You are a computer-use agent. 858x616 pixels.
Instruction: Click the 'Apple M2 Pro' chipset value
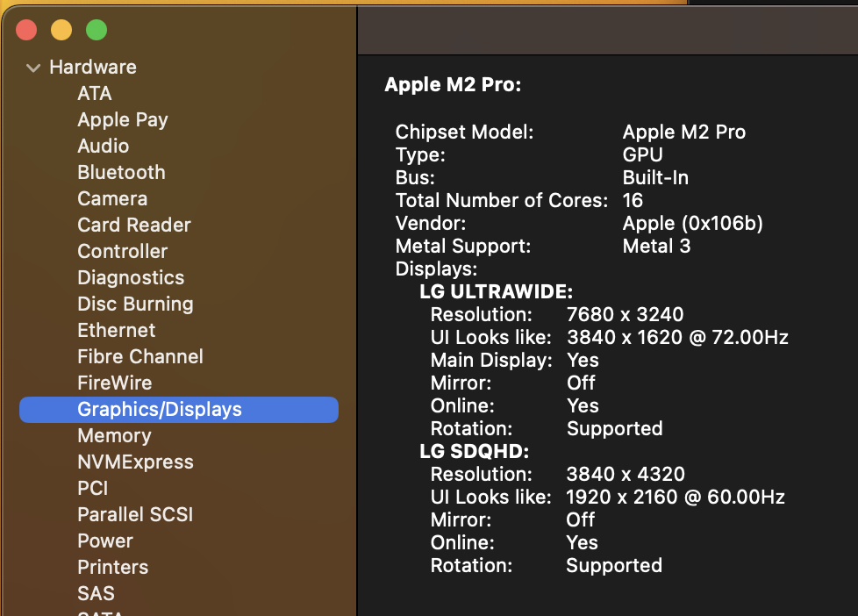[684, 132]
